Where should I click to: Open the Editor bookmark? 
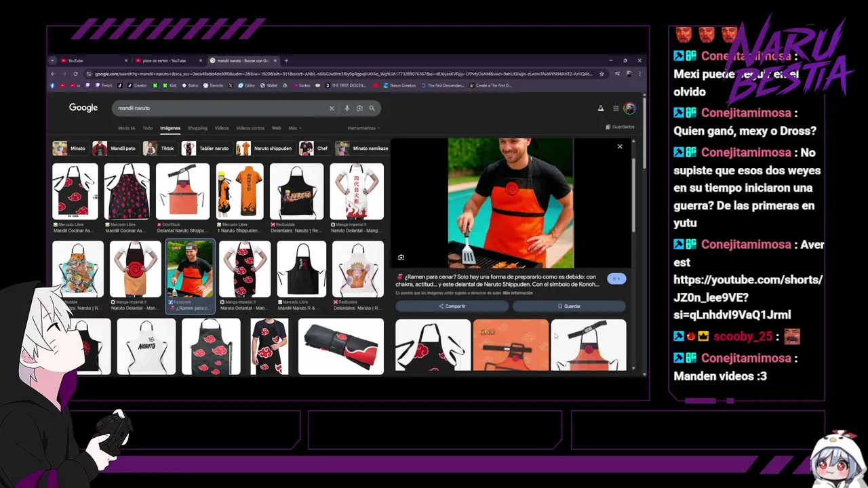coord(247,85)
